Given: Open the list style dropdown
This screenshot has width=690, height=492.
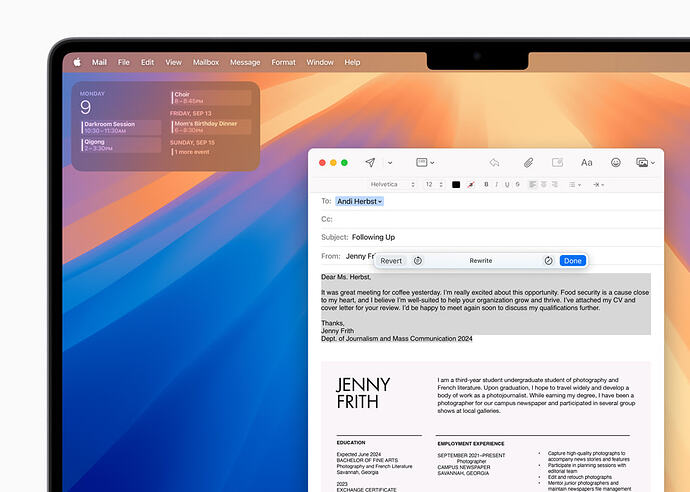Looking at the screenshot, I should pyautogui.click(x=575, y=185).
